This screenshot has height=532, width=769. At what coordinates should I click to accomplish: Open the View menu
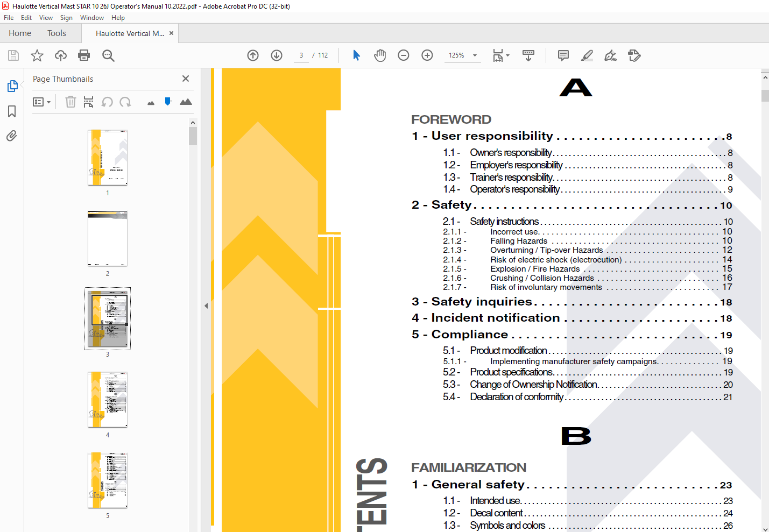click(x=46, y=18)
